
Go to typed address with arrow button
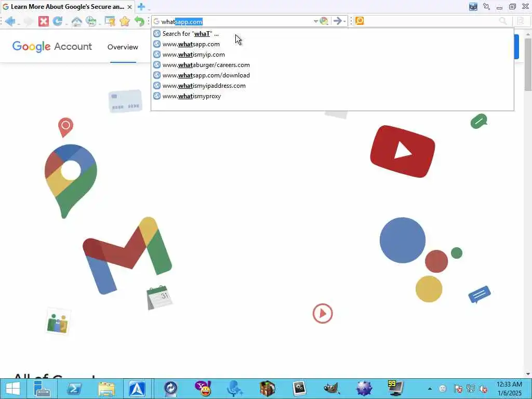337,21
